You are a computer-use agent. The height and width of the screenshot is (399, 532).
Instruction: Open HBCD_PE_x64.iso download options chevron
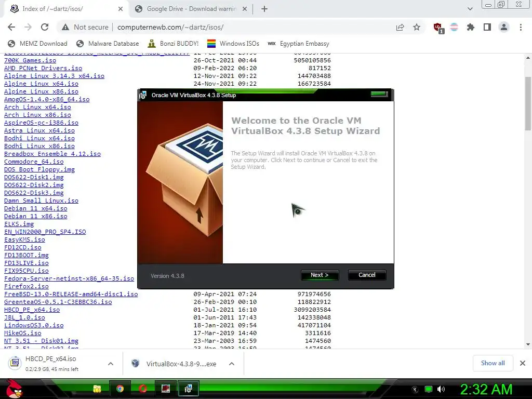point(111,364)
